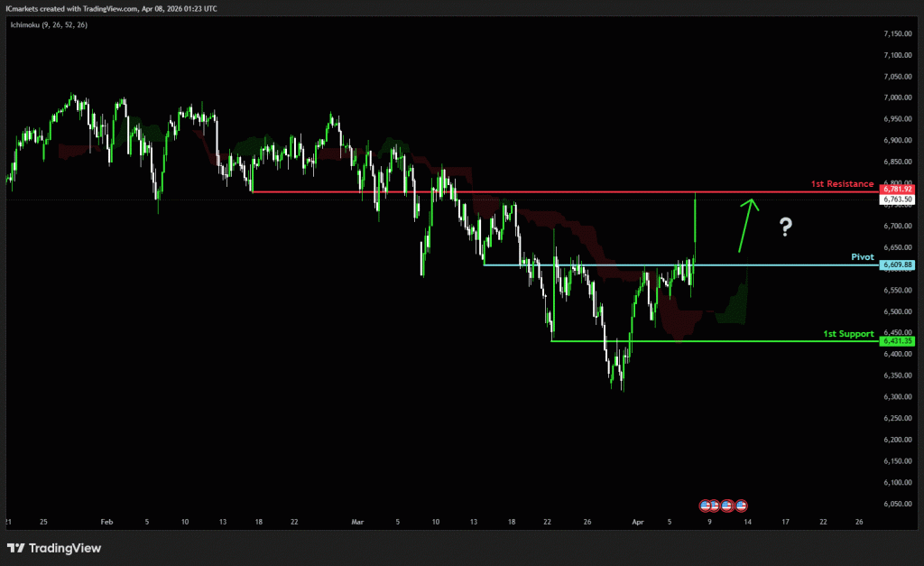Image resolution: width=924 pixels, height=566 pixels.
Task: Click the TradingView logo in bottom-left corner
Action: click(x=54, y=548)
